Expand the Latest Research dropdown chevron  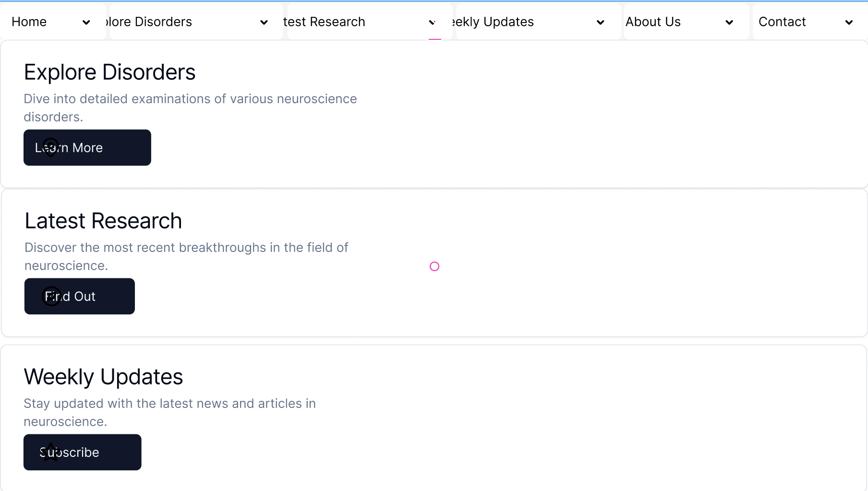(433, 23)
